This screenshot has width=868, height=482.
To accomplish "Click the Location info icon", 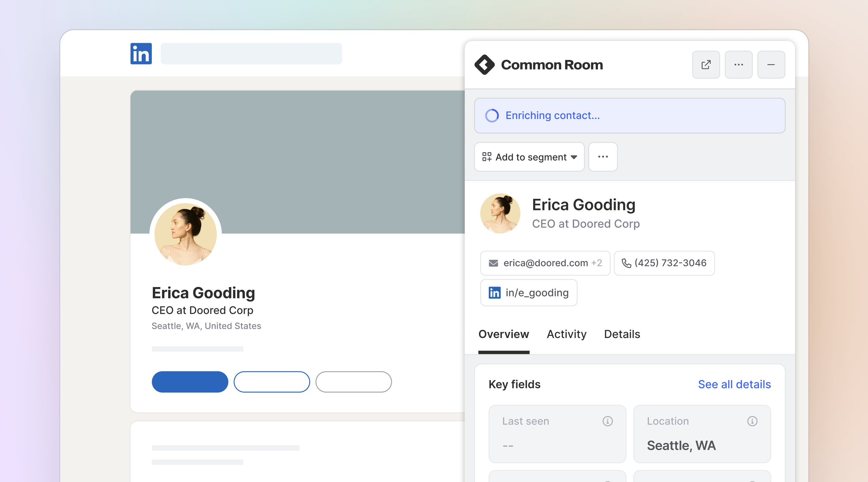I will point(752,421).
